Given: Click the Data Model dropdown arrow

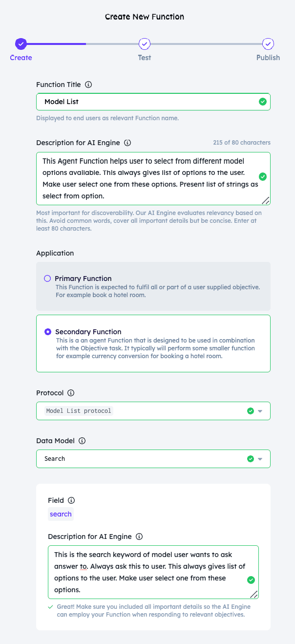Looking at the screenshot, I should [x=260, y=459].
